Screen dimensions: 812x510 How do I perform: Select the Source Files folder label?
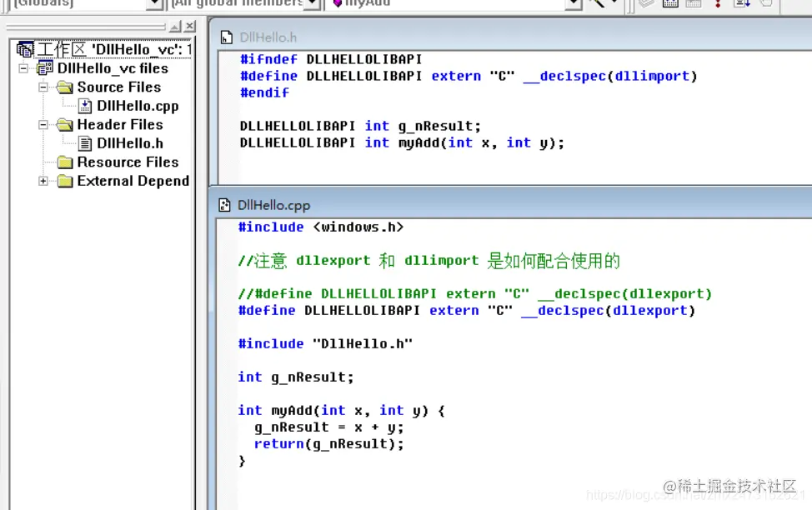[x=119, y=87]
